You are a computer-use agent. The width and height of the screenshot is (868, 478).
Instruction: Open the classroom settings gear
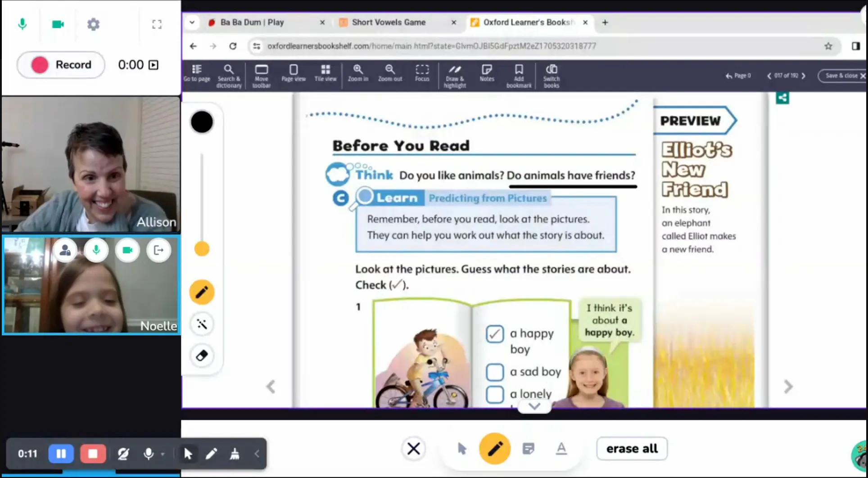(93, 24)
